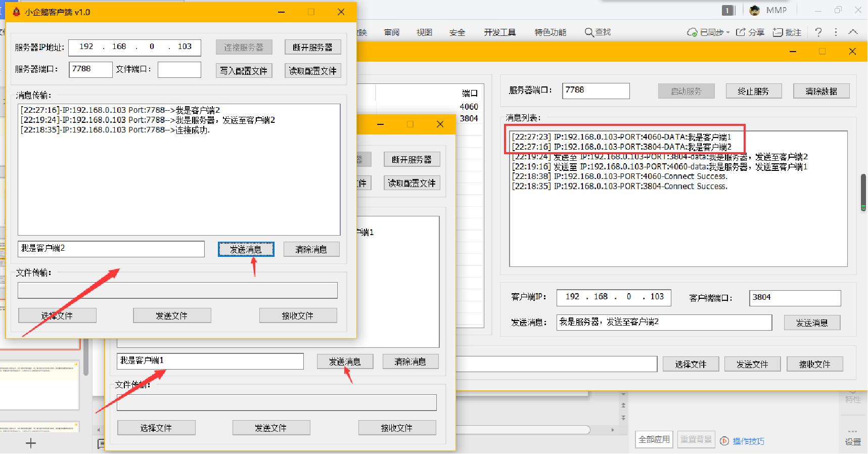
Task: Click the MMP user avatar
Action: [x=755, y=10]
